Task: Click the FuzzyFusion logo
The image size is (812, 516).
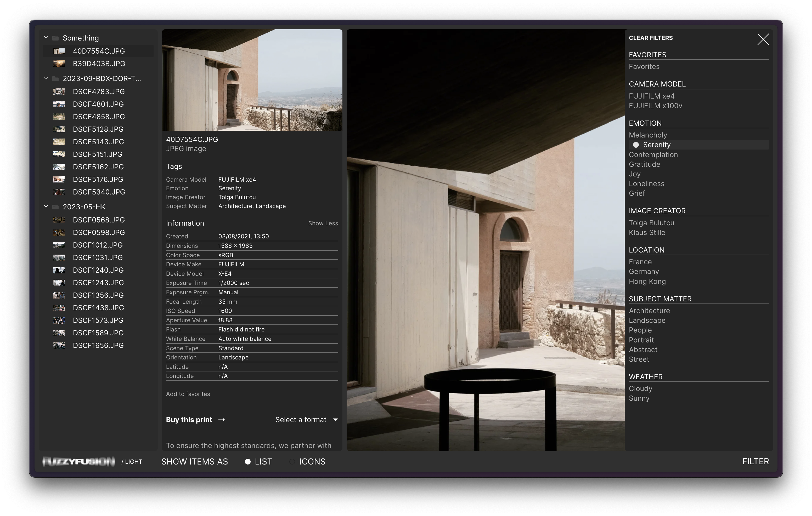Action: pos(78,461)
